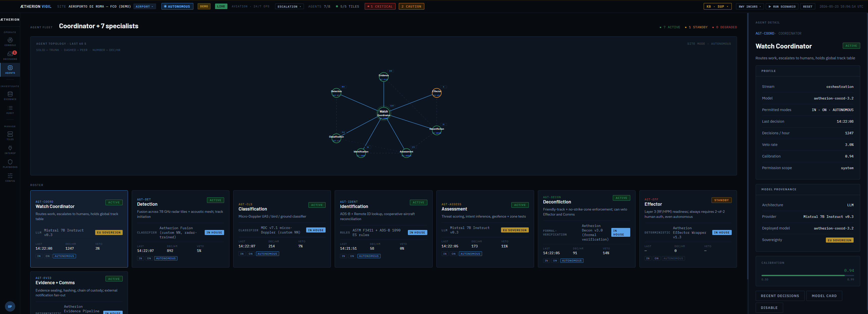Click the OP user avatar
The width and height of the screenshot is (868, 314).
[10, 306]
